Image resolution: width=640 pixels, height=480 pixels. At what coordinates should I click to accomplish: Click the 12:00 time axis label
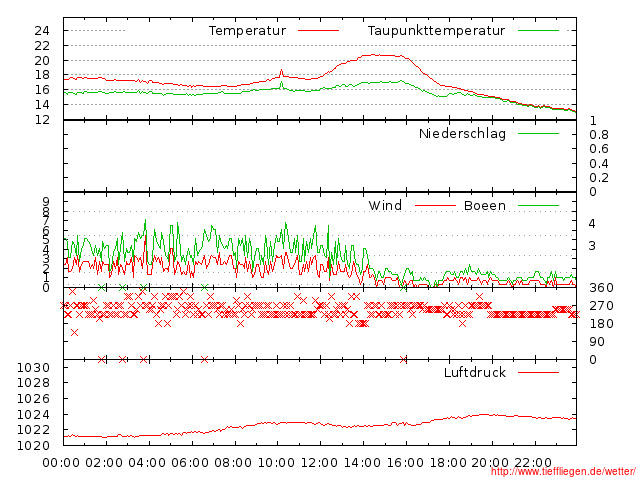click(319, 463)
